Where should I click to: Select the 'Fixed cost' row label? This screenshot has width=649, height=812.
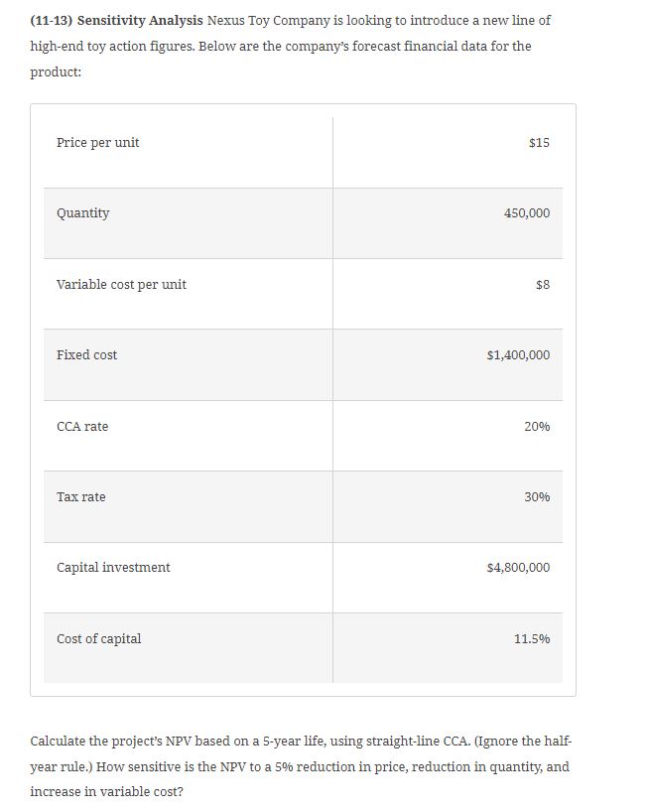click(87, 355)
